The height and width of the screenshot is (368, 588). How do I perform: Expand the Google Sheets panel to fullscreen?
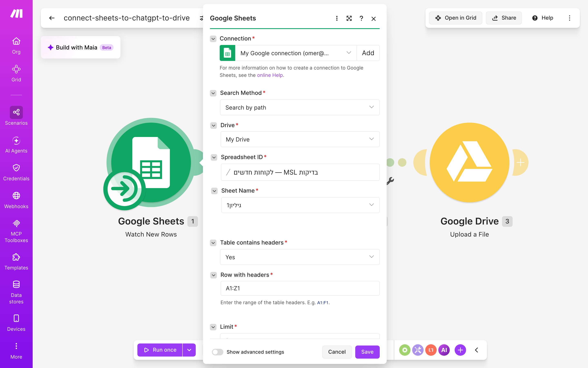point(349,18)
